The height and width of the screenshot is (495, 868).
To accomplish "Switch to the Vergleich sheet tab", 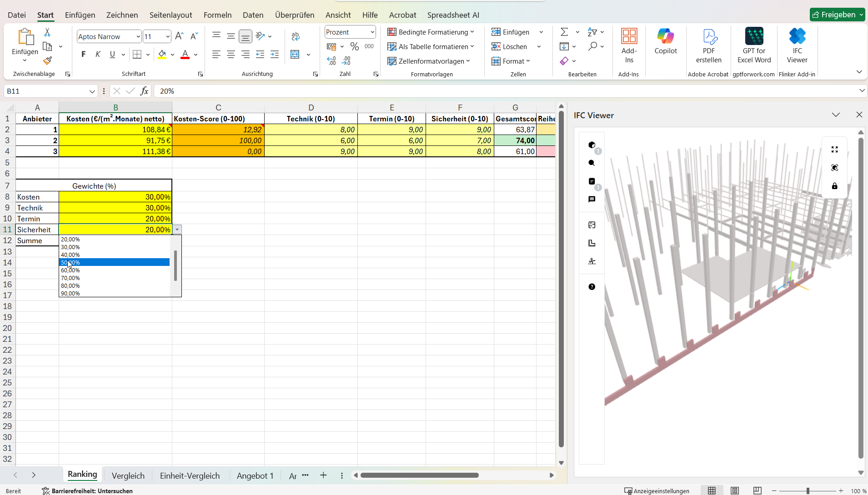I will (x=128, y=475).
